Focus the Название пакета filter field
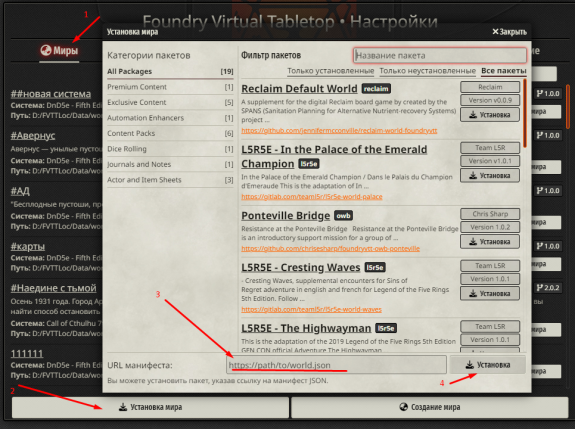This screenshot has height=429, width=575. 440,56
